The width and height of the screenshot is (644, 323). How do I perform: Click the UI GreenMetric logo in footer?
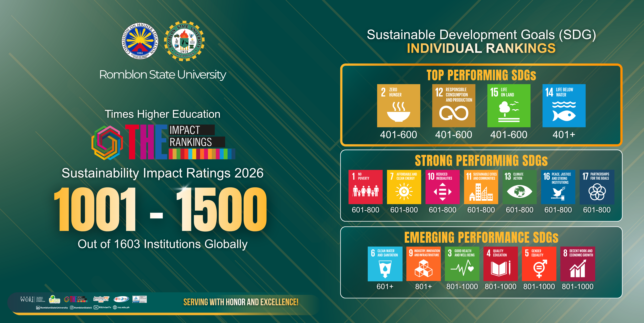(54, 299)
